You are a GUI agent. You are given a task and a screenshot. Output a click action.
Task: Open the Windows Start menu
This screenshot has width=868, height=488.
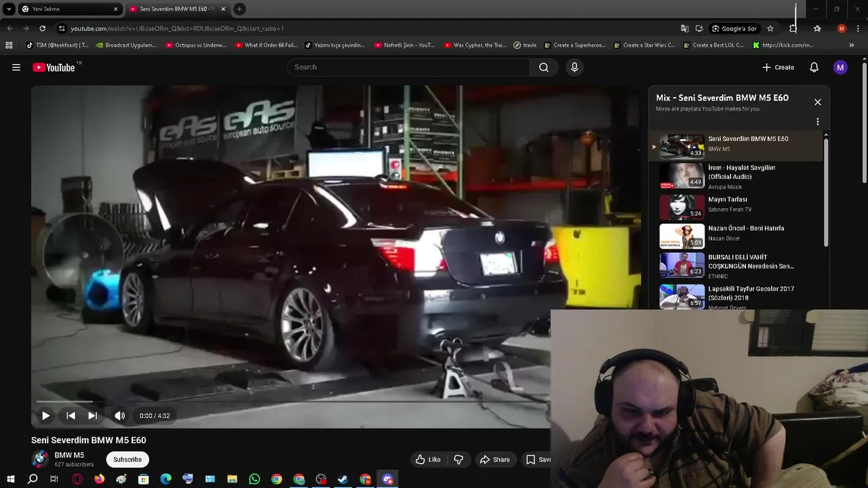[10, 479]
